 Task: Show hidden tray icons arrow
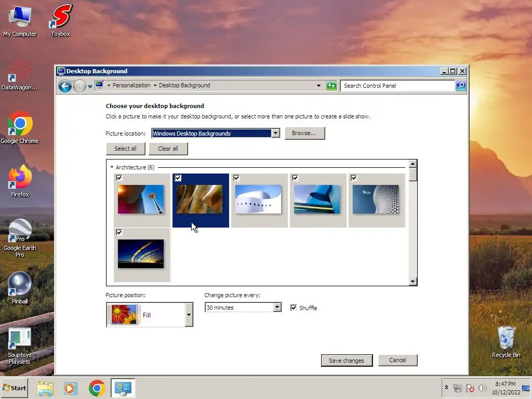point(446,387)
